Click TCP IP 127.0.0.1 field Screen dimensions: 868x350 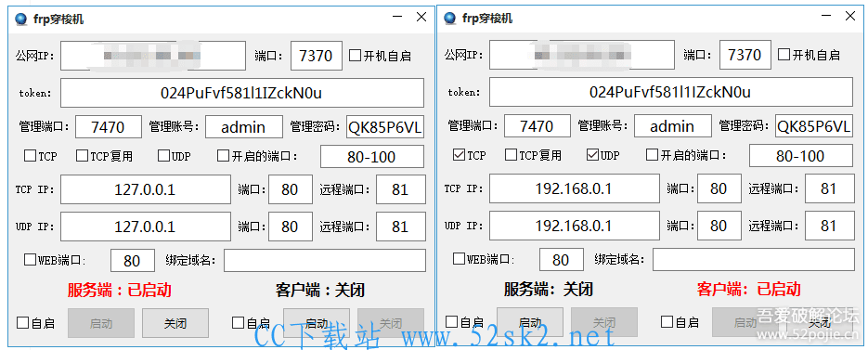[x=146, y=189]
